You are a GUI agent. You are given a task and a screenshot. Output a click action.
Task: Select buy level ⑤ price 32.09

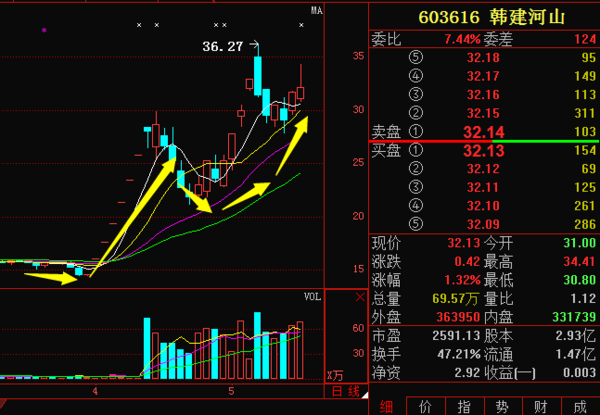point(483,224)
